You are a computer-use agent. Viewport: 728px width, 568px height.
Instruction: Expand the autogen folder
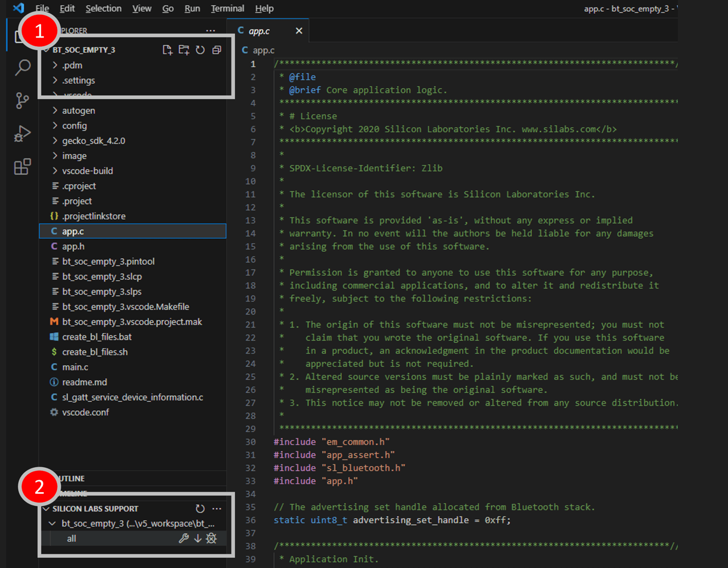pos(78,111)
